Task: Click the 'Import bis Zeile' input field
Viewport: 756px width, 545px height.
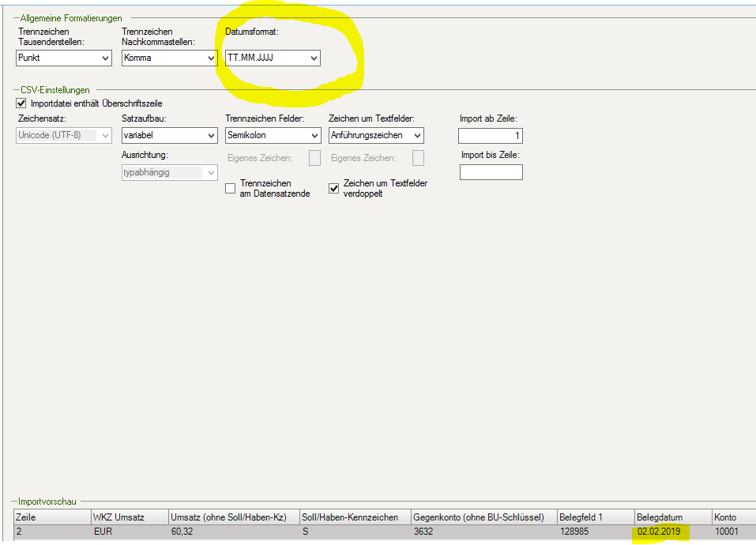Action: point(491,172)
